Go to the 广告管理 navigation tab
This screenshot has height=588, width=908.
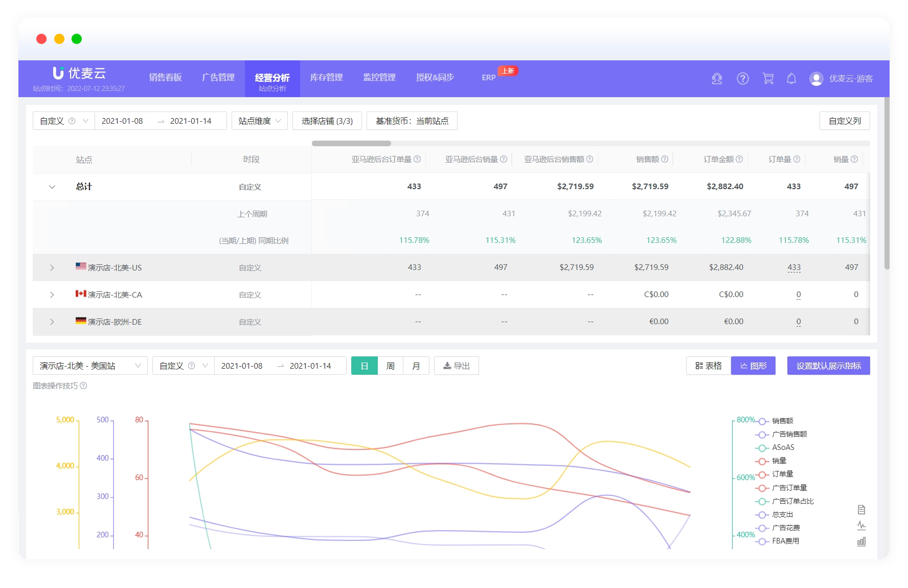(218, 78)
